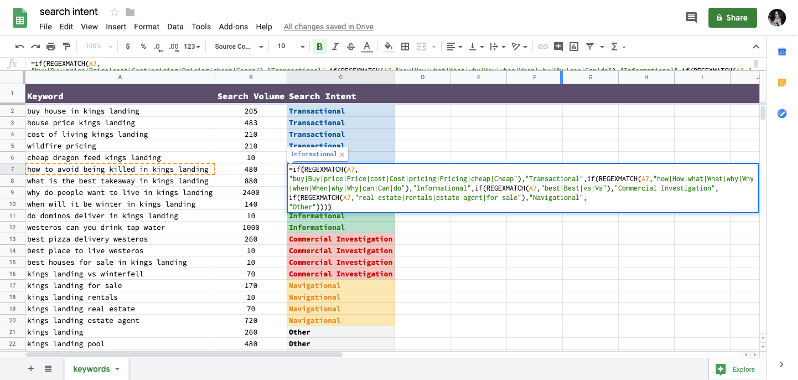Open the Tools menu
This screenshot has height=380, width=798.
tap(201, 26)
